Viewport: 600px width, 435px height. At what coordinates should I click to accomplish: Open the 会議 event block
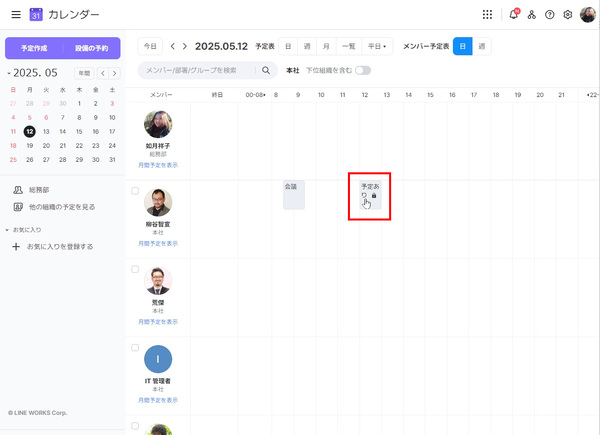[x=294, y=195]
